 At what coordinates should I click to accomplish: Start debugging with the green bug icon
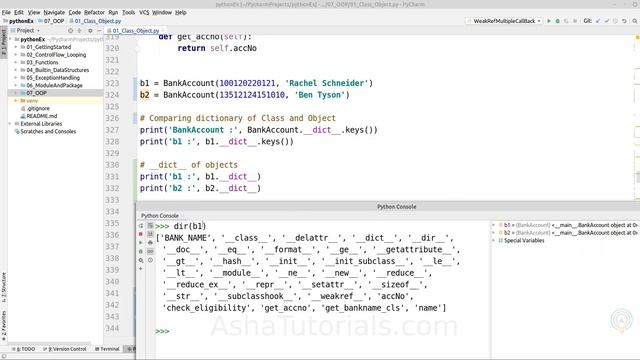558,21
